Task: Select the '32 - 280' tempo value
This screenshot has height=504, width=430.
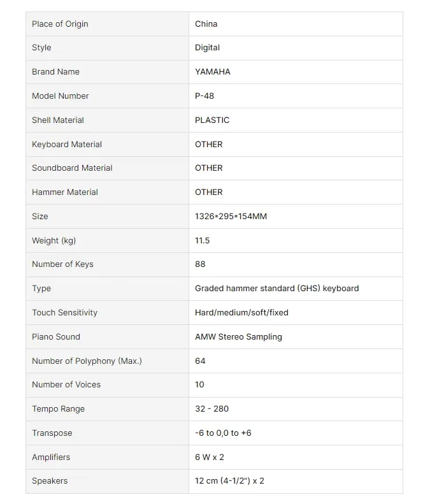Action: coord(211,409)
